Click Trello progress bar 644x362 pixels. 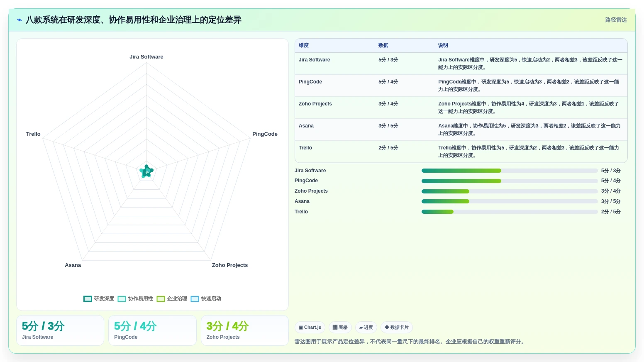click(510, 212)
